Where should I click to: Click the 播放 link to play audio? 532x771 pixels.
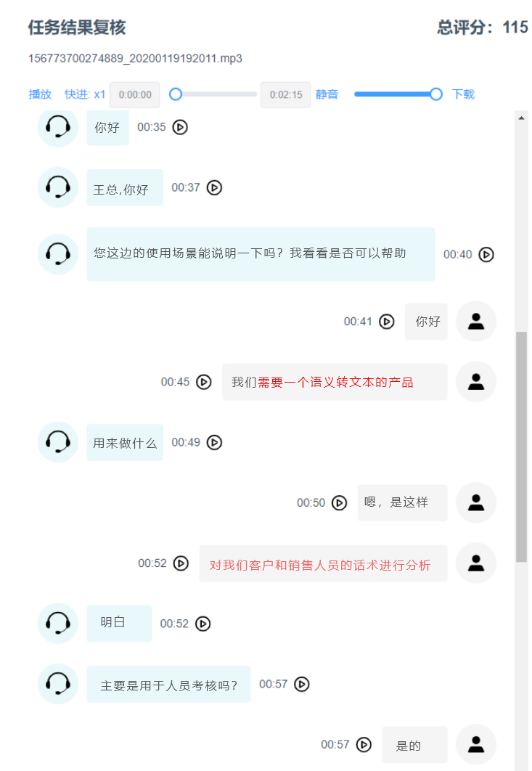click(40, 94)
